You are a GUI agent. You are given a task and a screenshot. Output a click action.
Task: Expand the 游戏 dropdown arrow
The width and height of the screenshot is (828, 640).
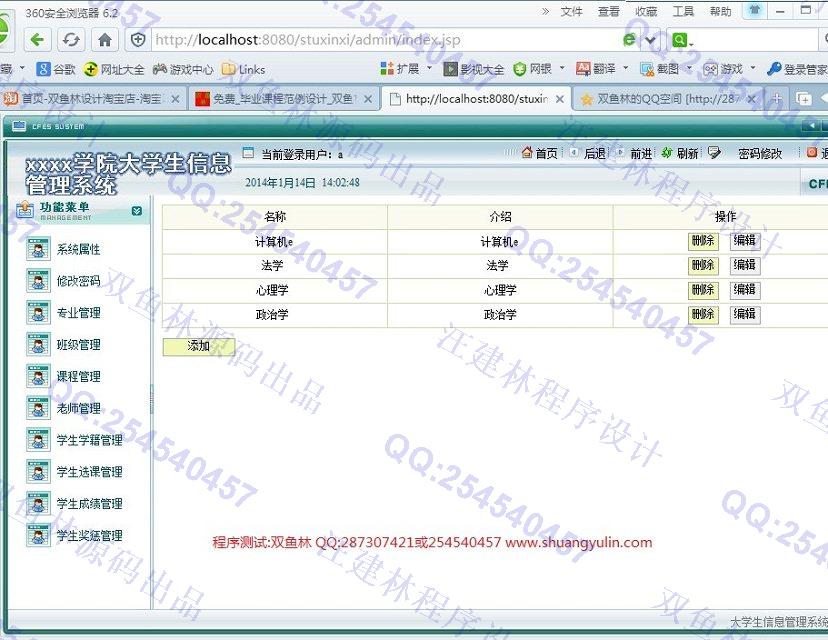pos(753,68)
